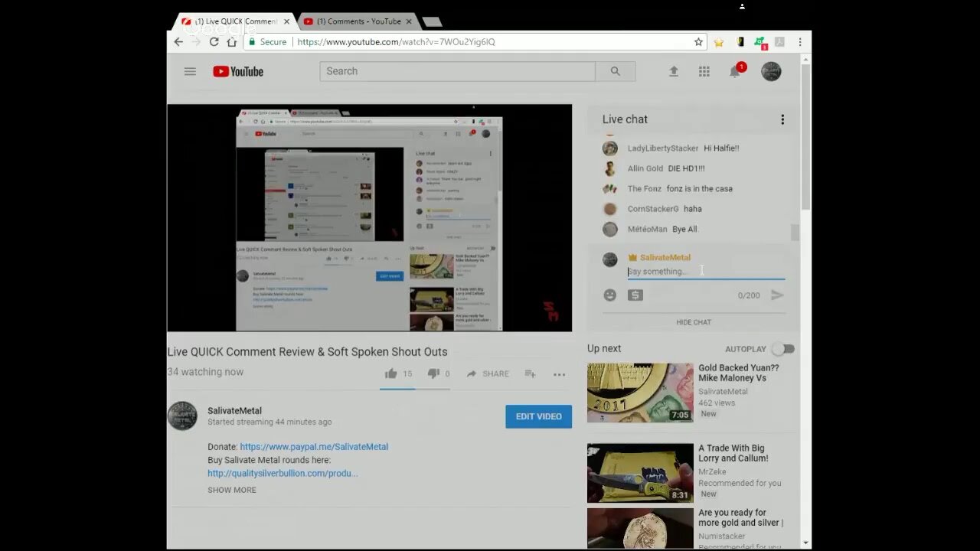
Task: Click HIDE CHAT
Action: [694, 322]
